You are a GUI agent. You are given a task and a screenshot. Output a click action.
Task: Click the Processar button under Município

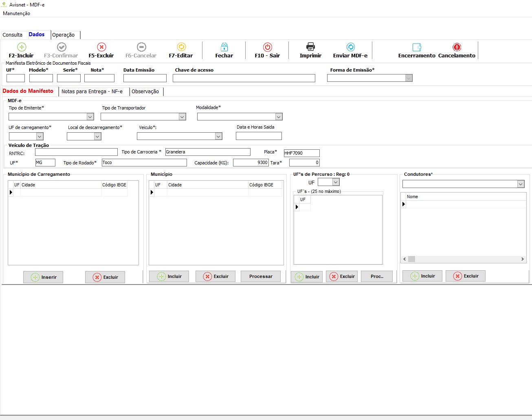pyautogui.click(x=261, y=276)
